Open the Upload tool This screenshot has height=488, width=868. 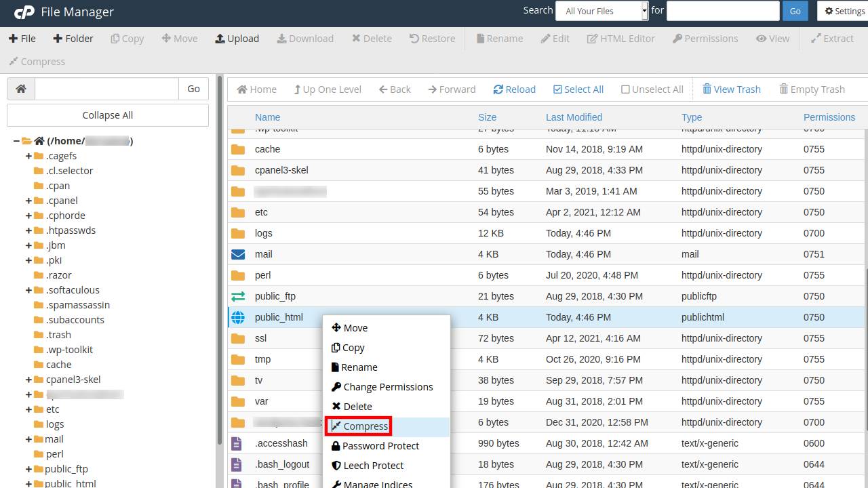coord(237,39)
